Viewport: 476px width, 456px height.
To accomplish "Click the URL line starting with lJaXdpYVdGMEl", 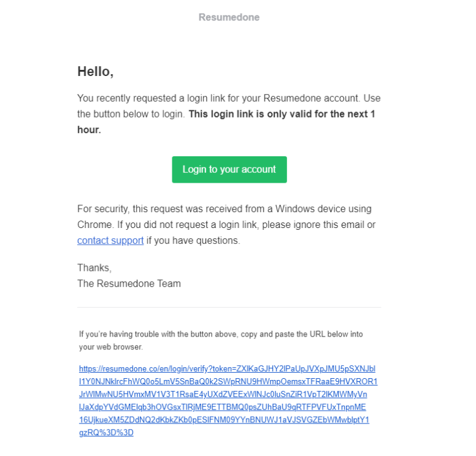I will (223, 408).
